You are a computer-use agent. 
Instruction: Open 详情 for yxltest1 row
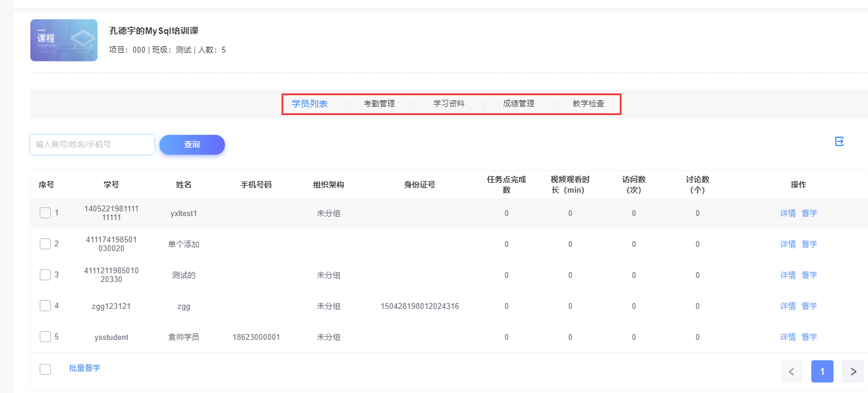point(788,213)
